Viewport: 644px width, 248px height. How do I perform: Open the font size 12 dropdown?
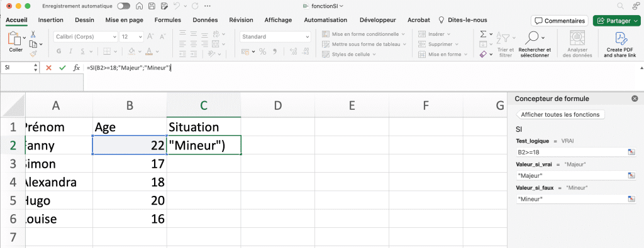point(131,36)
